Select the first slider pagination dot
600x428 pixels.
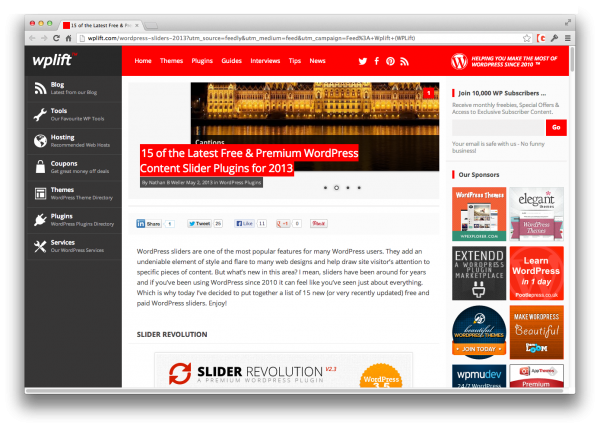tap(325, 188)
